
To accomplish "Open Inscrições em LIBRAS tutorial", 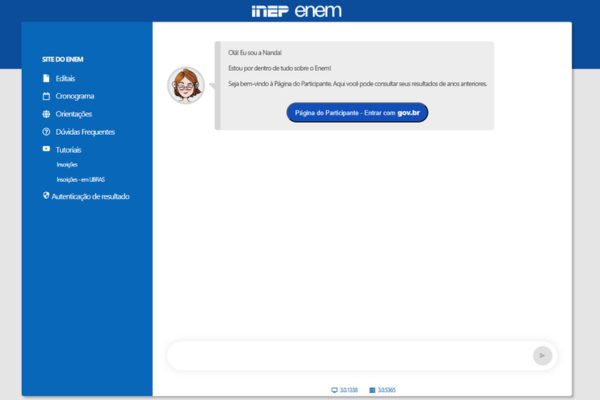I will 81,180.
